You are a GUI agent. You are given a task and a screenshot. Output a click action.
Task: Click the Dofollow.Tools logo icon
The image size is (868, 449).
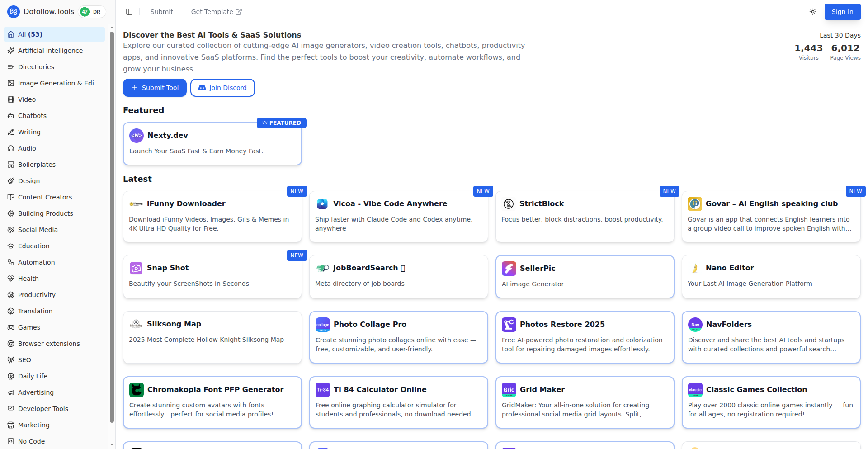point(14,12)
